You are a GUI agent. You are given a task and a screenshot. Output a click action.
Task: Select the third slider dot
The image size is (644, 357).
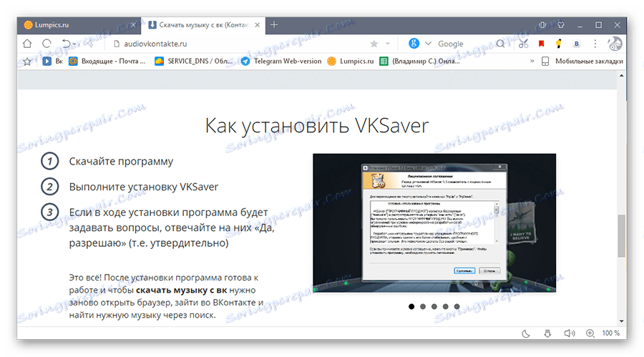[x=434, y=306]
